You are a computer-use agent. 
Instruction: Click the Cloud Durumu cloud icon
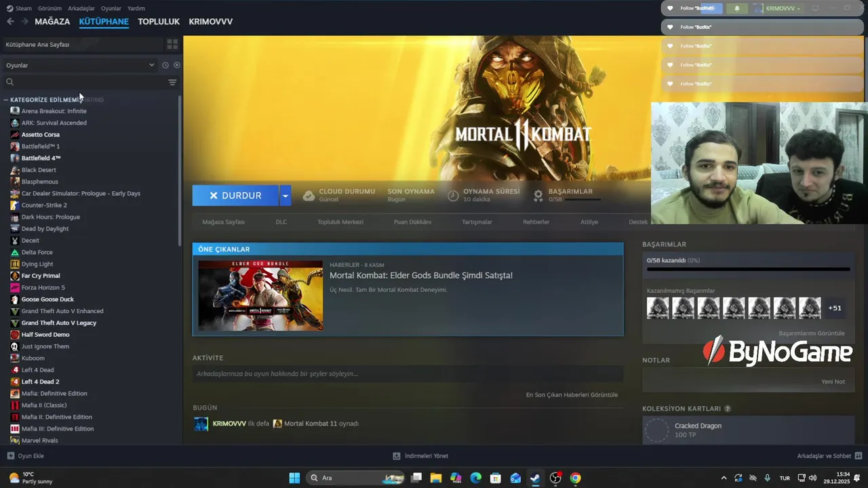pyautogui.click(x=309, y=195)
